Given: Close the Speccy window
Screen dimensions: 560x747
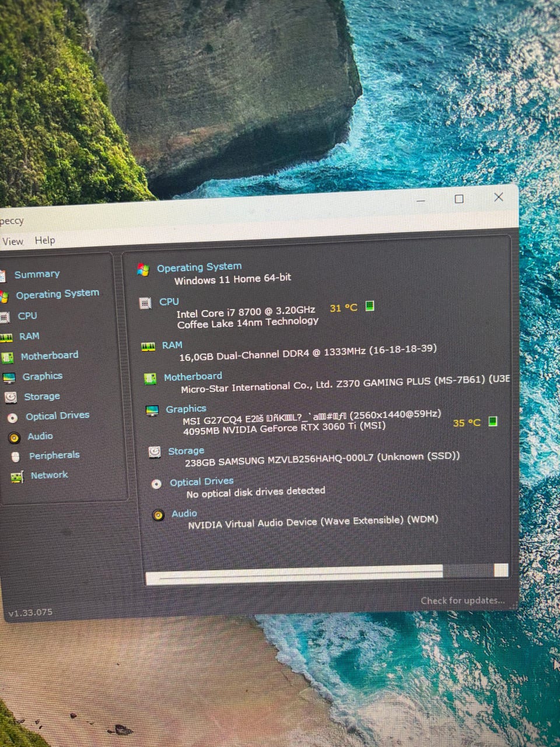Looking at the screenshot, I should [498, 197].
